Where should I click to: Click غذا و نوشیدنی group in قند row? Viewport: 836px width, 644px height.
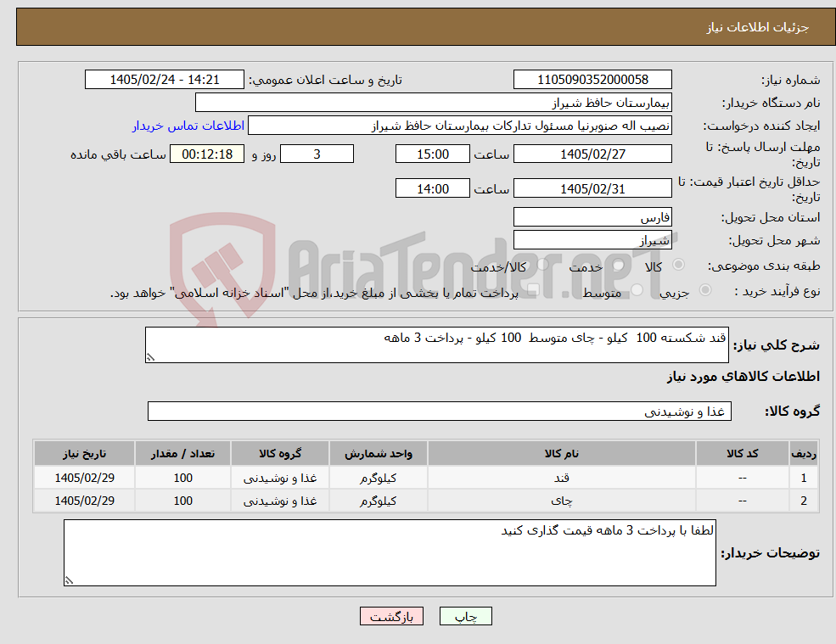point(280,478)
